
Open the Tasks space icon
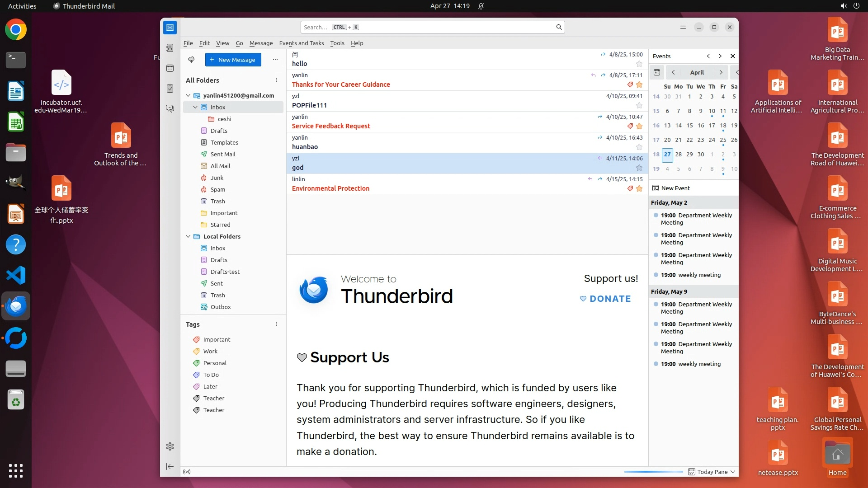pyautogui.click(x=170, y=89)
